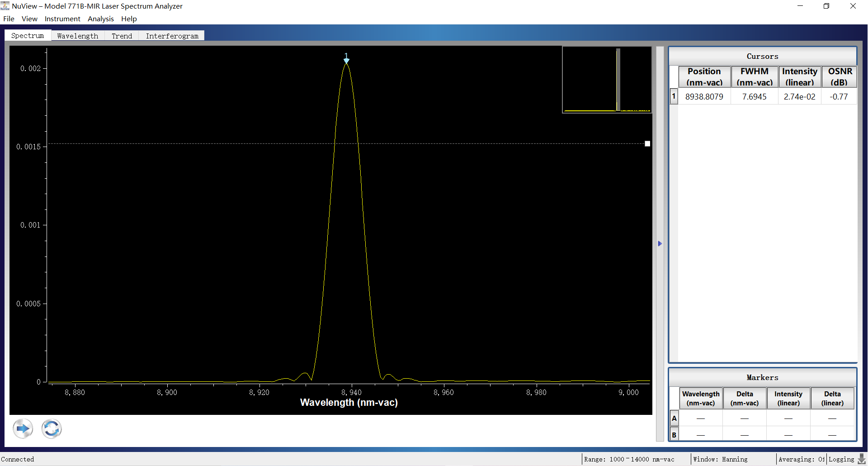Select marker row B header

674,435
